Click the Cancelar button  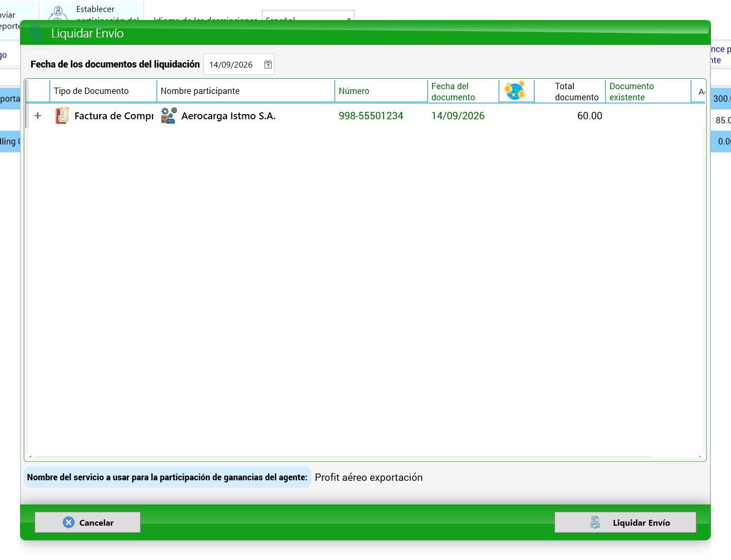[x=88, y=523]
